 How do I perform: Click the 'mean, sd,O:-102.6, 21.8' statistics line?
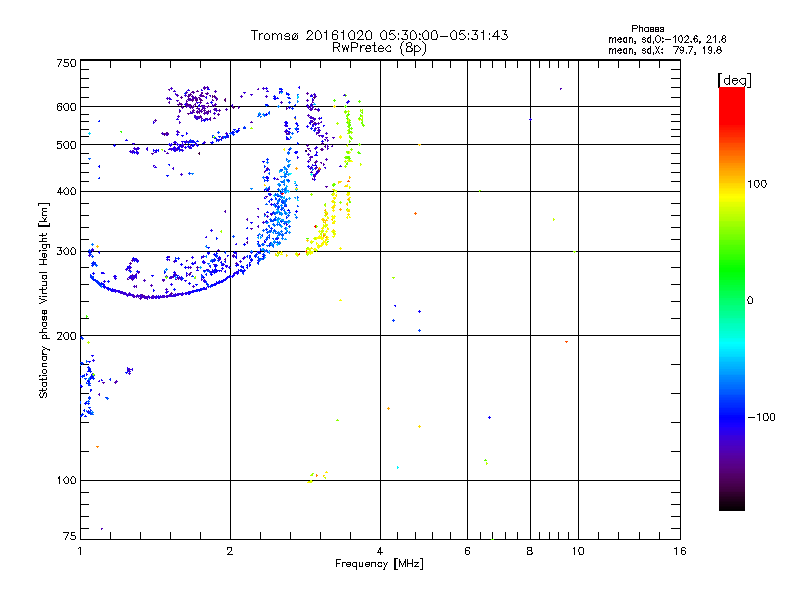(x=667, y=39)
